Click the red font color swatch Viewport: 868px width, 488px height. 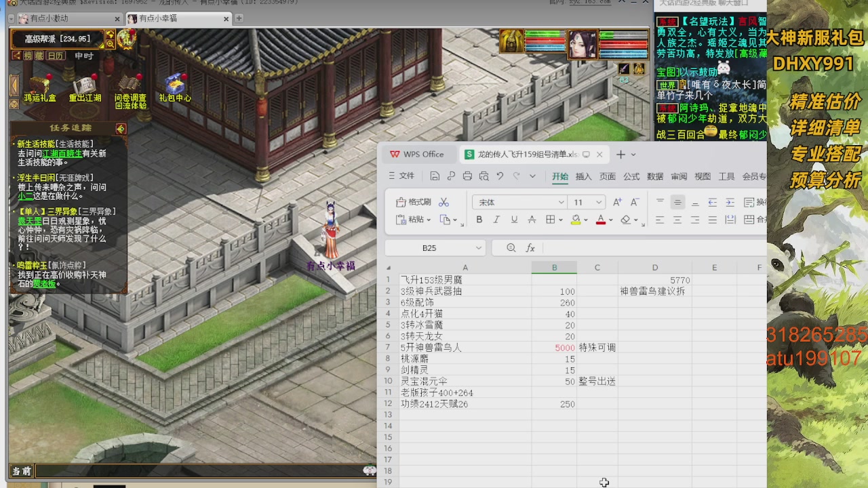[600, 220]
